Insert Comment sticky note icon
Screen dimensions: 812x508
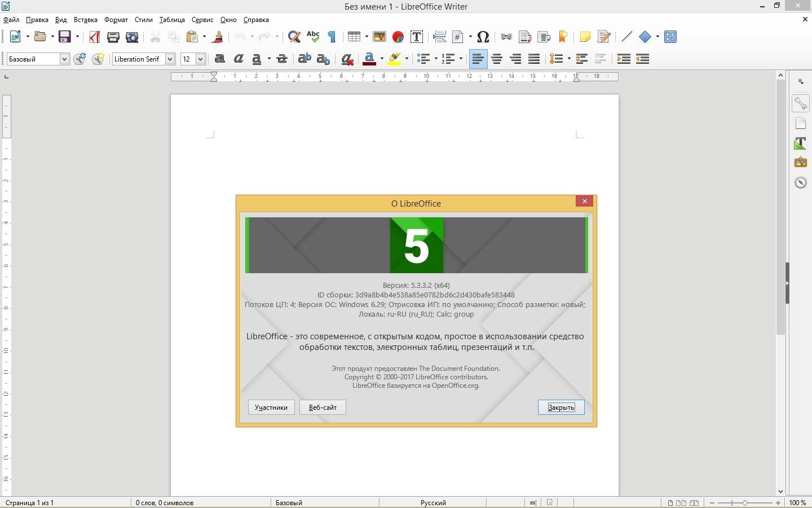pos(585,37)
